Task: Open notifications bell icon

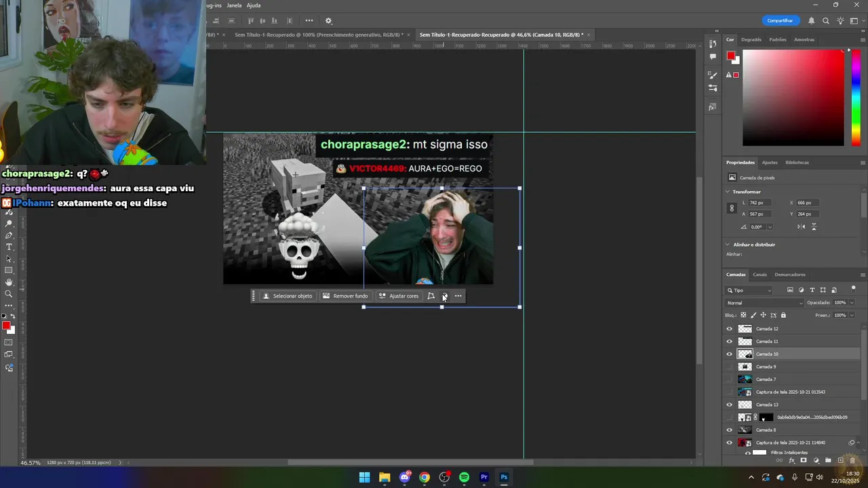Action: coord(812,21)
